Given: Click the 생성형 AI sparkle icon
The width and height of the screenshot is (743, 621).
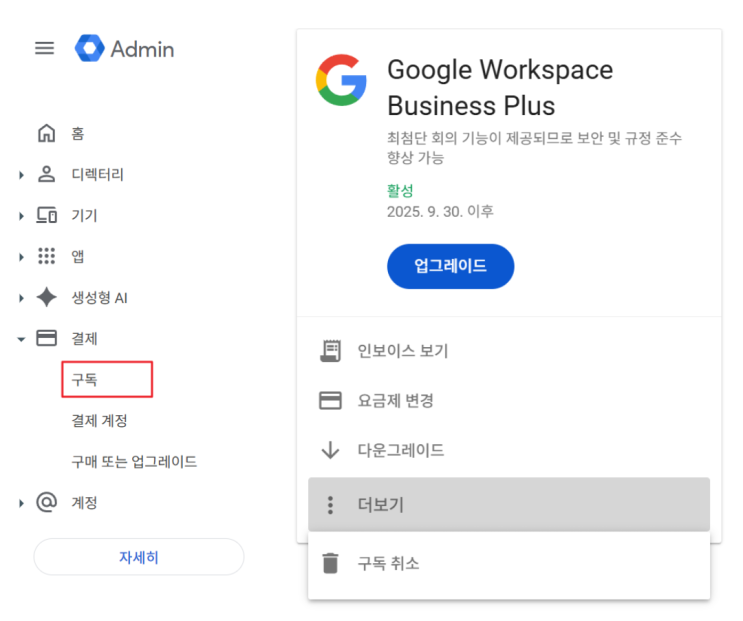Looking at the screenshot, I should tap(46, 297).
